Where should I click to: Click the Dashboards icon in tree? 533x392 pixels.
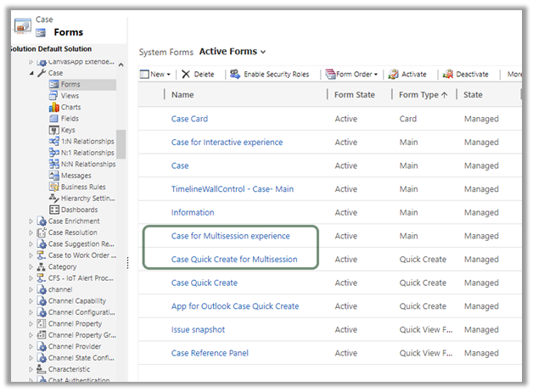pyautogui.click(x=53, y=210)
